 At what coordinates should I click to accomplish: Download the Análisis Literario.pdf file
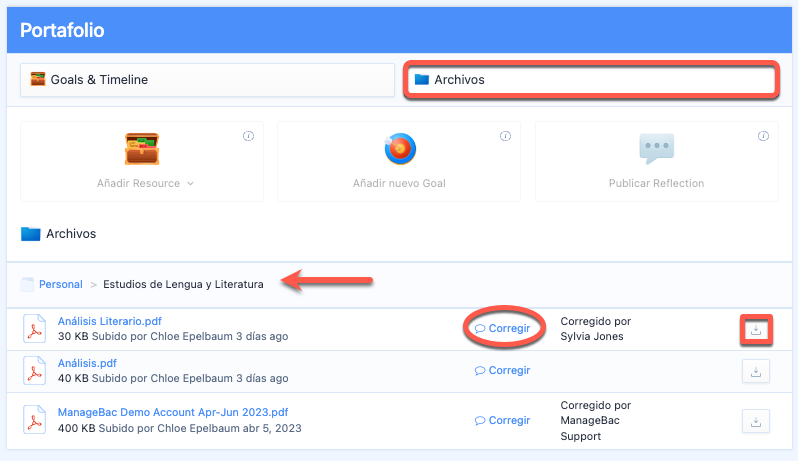756,329
